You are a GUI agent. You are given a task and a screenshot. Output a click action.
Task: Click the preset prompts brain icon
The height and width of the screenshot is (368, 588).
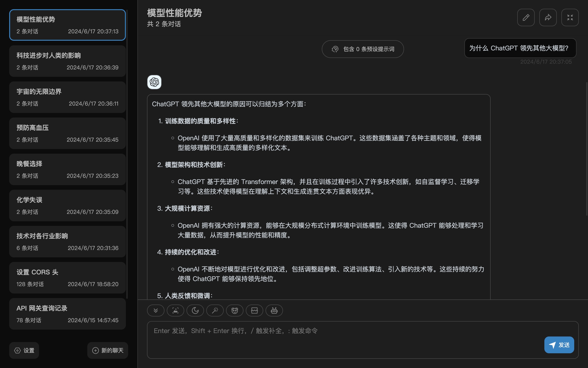tap(335, 49)
